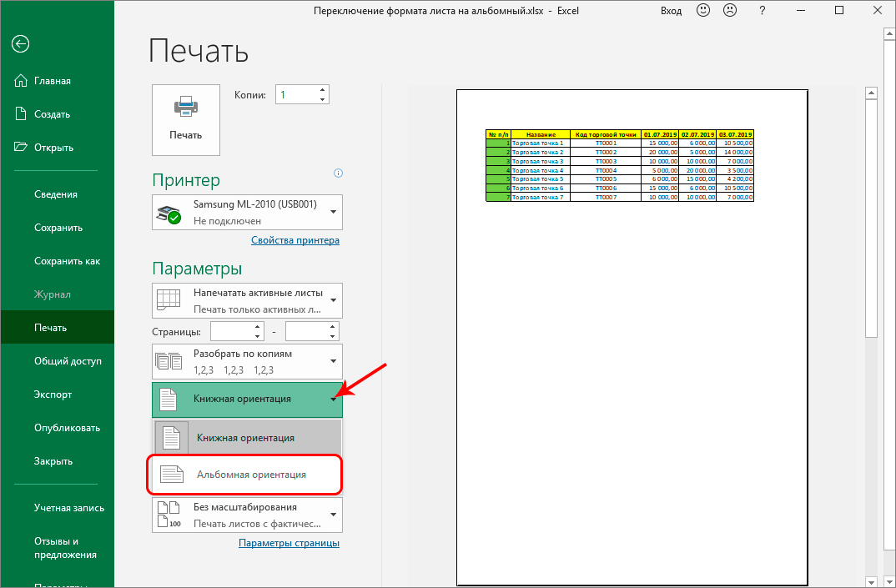The height and width of the screenshot is (588, 896).
Task: Click the preview vertical scrollbar thumb
Action: (x=872, y=219)
